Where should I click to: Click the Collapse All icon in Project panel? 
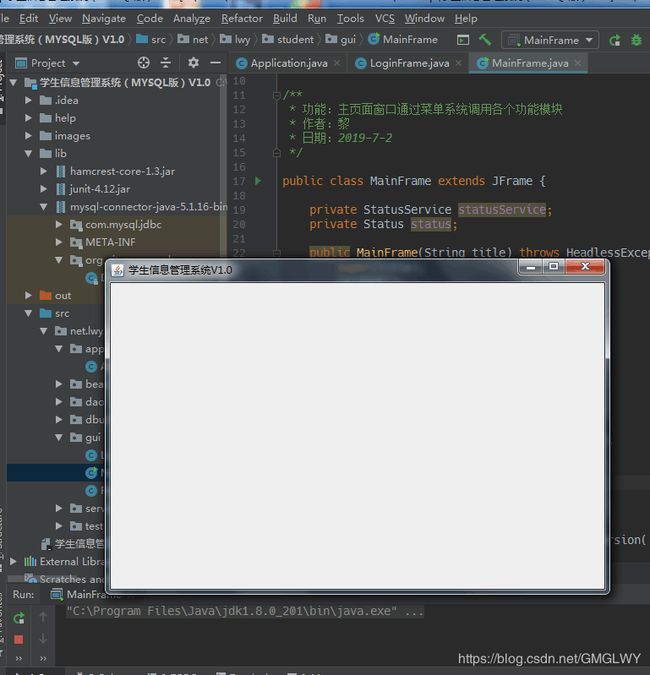point(166,63)
